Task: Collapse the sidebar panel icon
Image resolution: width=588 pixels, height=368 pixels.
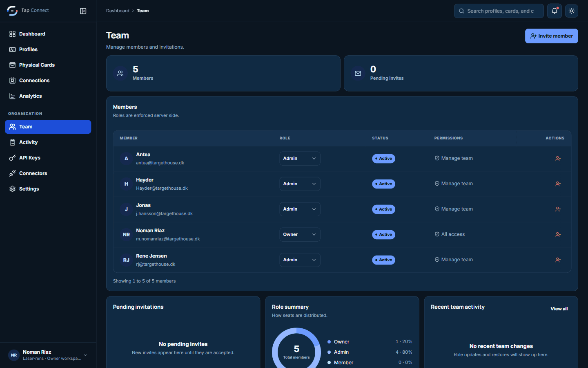Action: pyautogui.click(x=83, y=11)
